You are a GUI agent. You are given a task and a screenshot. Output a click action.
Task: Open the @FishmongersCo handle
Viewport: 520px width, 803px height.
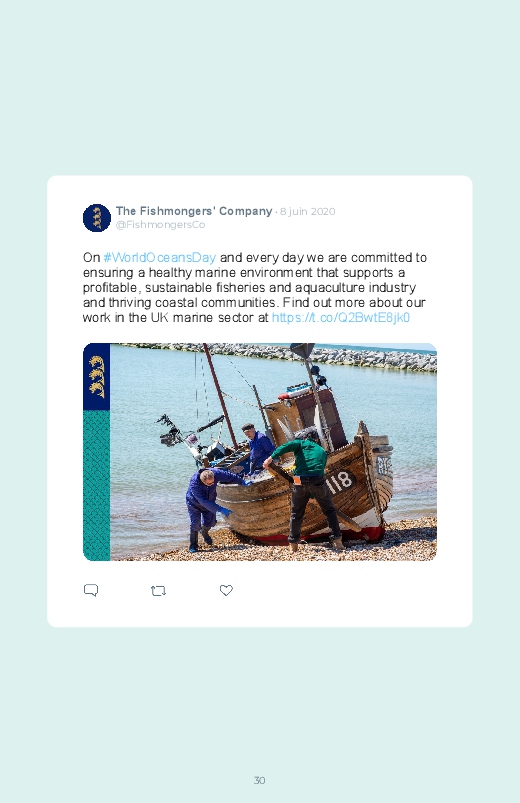point(160,225)
